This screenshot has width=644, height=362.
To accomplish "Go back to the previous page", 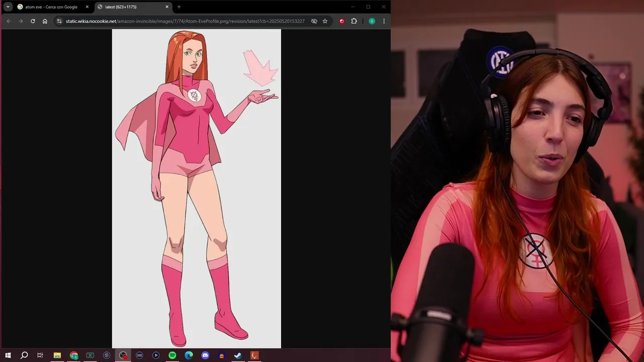I will tap(9, 21).
